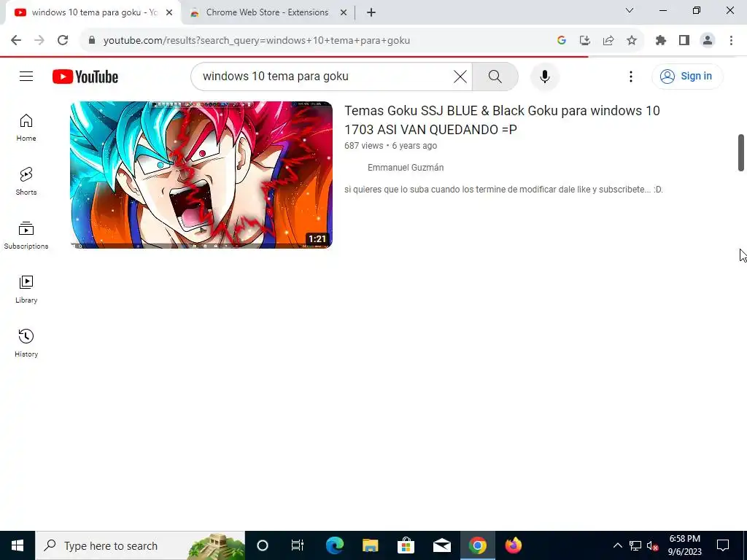This screenshot has width=747, height=560.
Task: View site information lock icon
Action: click(x=92, y=40)
